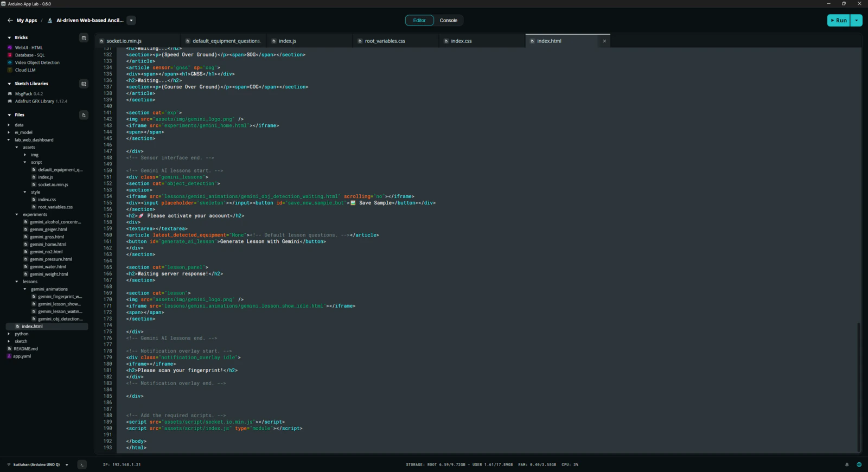The height and width of the screenshot is (472, 868).
Task: Open the board selector dropdown for kutluhan
Action: (67, 465)
